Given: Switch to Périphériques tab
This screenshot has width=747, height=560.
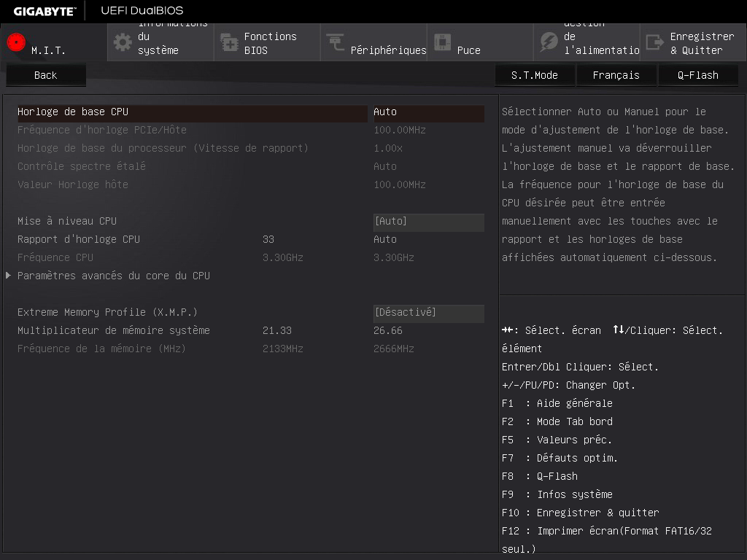Looking at the screenshot, I should 374,42.
